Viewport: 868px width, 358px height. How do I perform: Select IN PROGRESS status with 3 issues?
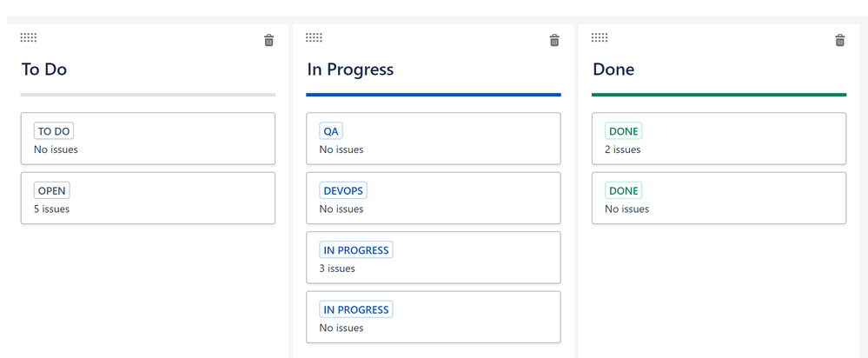[434, 257]
